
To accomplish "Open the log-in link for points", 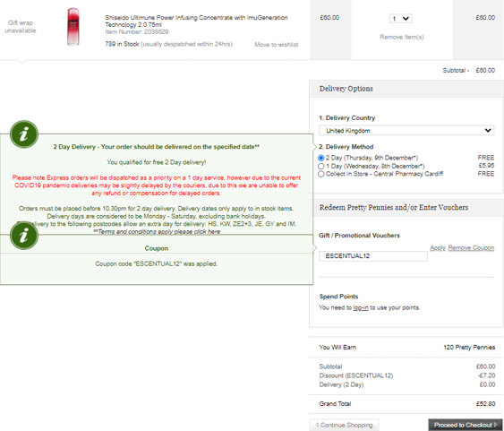I will pyautogui.click(x=361, y=308).
